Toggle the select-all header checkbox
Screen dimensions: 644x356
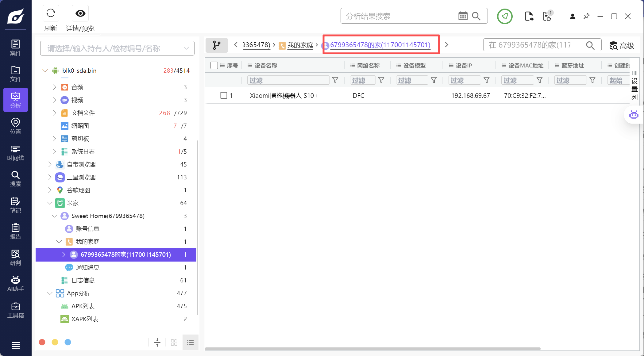click(214, 65)
